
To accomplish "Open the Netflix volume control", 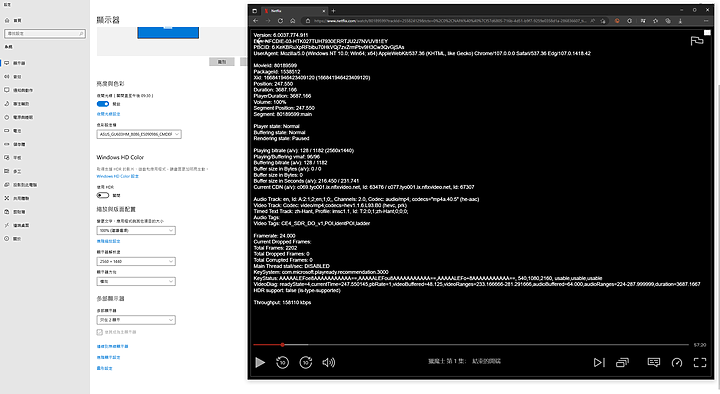I will tap(329, 362).
